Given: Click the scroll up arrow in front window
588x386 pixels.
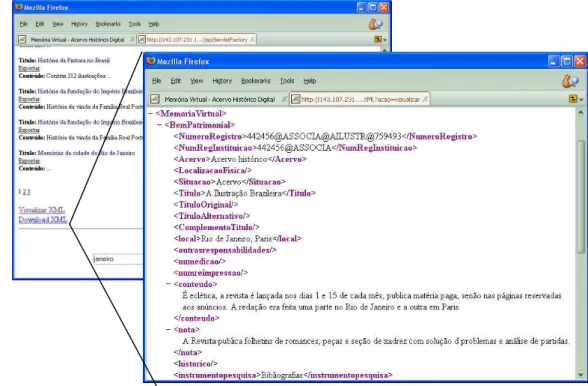Looking at the screenshot, I should (580, 112).
